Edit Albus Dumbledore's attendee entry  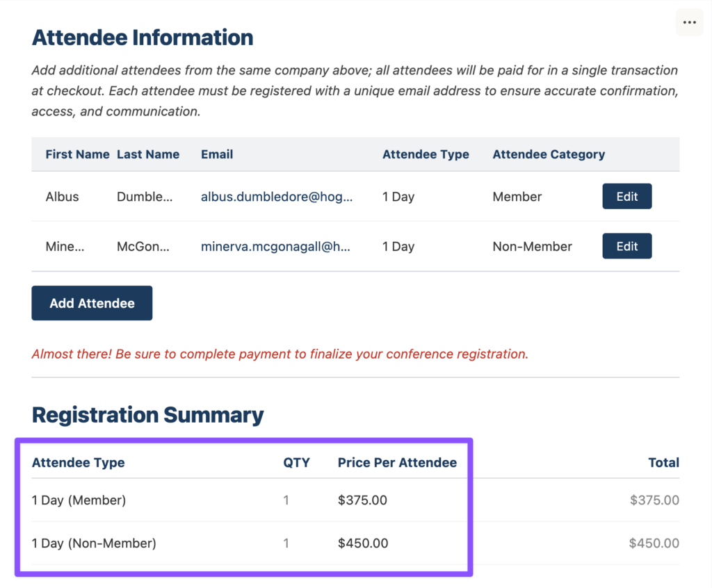tap(626, 196)
